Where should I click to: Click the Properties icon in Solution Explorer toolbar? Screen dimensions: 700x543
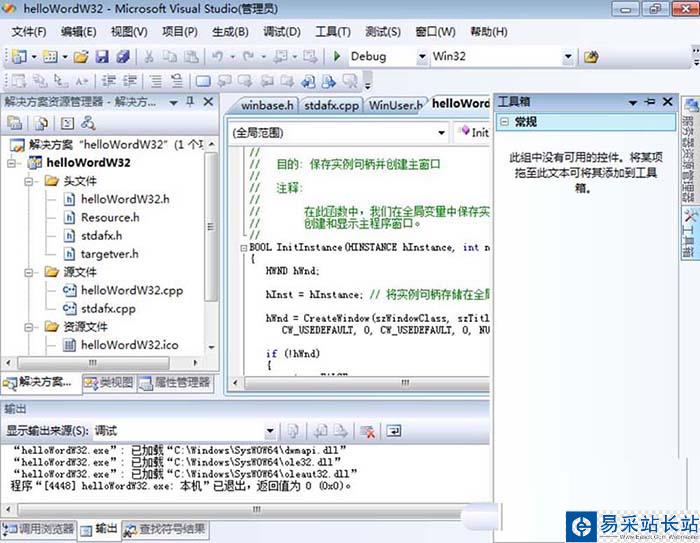tap(14, 123)
